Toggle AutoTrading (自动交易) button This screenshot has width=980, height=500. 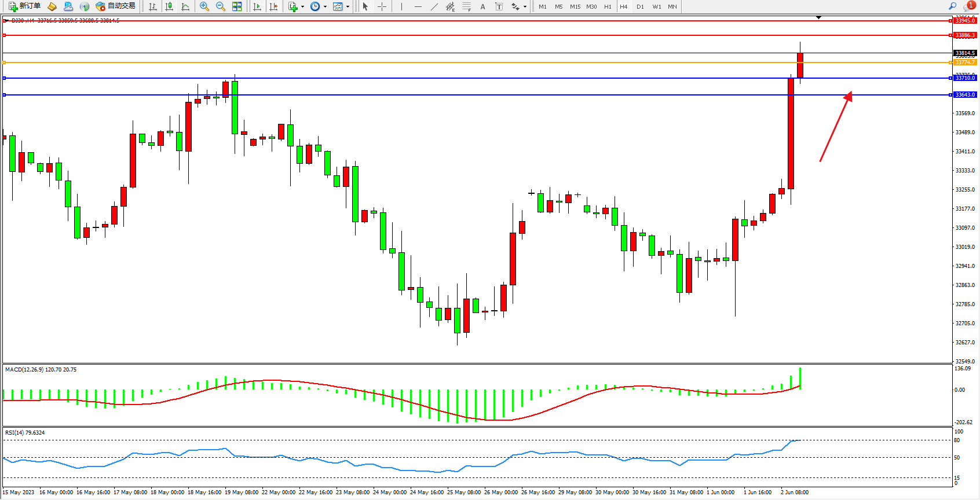coord(116,6)
